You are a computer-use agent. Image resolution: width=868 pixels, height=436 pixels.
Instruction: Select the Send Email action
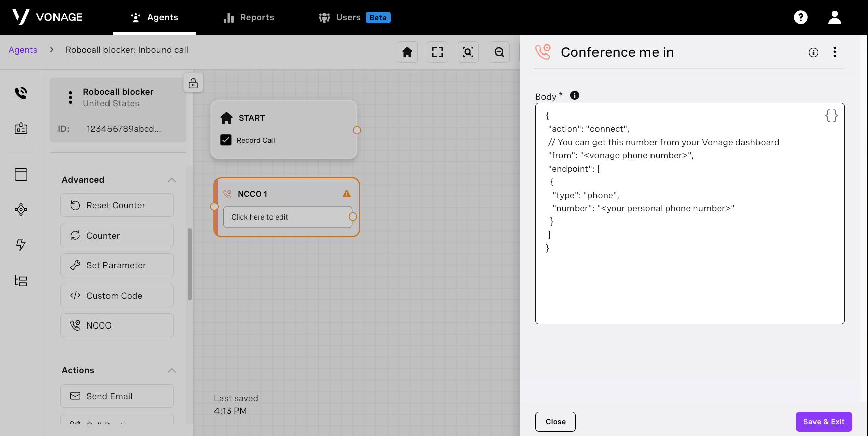117,396
